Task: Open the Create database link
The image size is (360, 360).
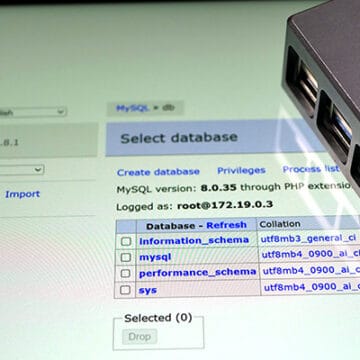Action: (x=158, y=172)
